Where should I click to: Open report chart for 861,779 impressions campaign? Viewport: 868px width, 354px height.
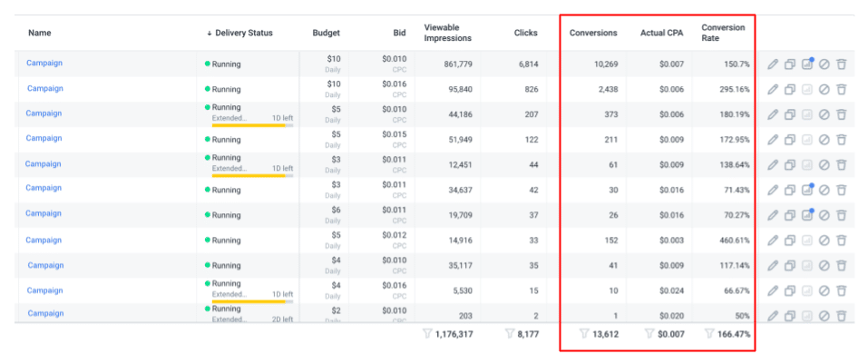807,64
